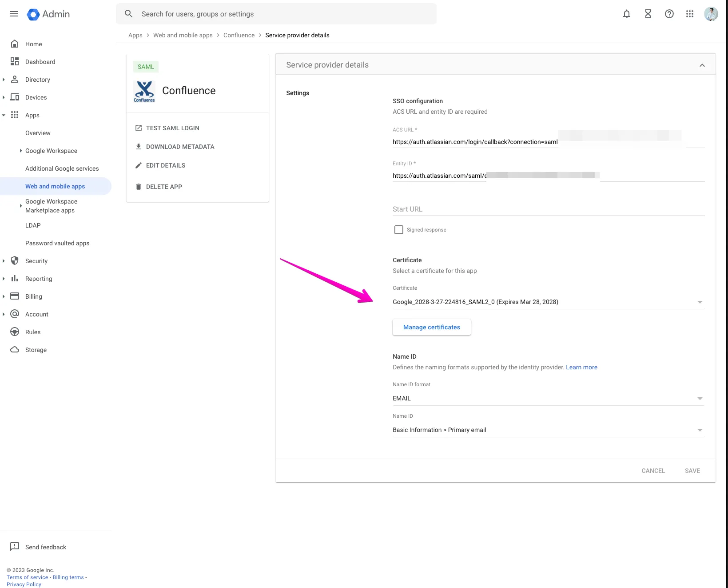Click DELETE APP with trash icon
Viewport: 728px width, 588px height.
[164, 187]
